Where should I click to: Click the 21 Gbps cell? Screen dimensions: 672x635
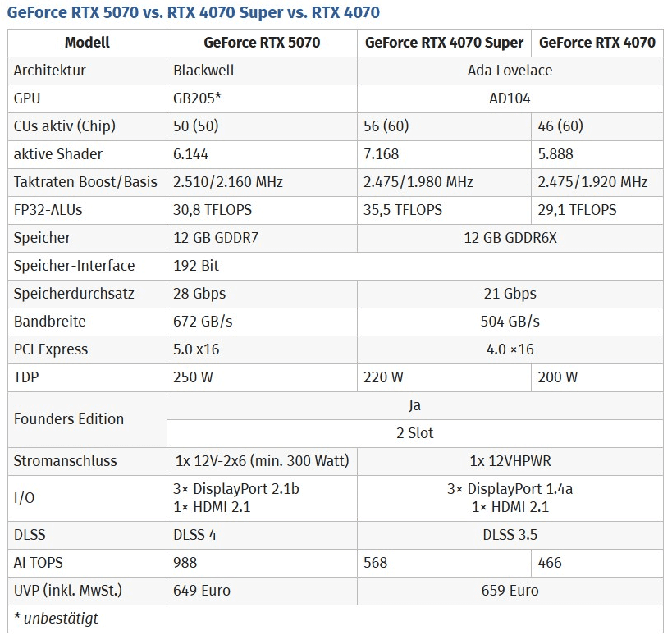pyautogui.click(x=510, y=293)
